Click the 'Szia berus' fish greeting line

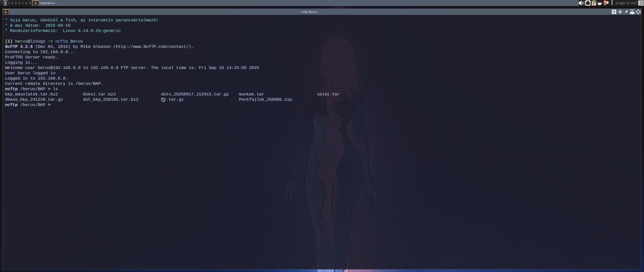(82, 20)
